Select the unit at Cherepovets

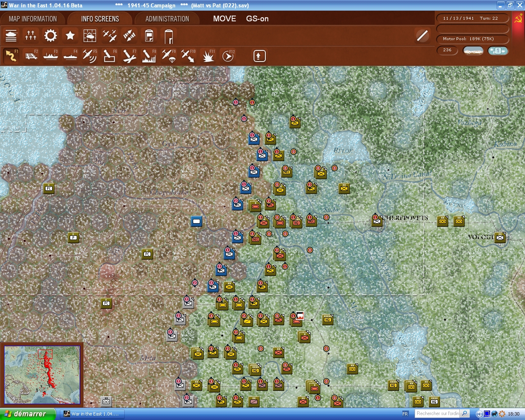point(377,221)
